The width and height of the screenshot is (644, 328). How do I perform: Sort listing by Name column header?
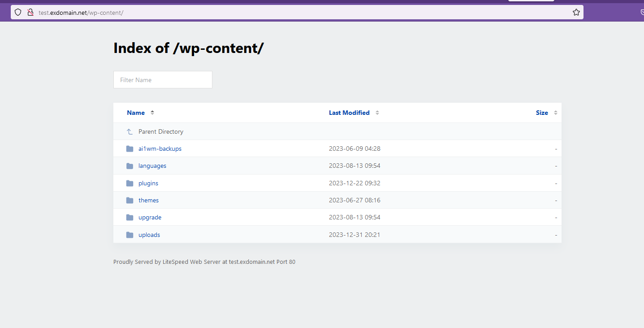coord(136,113)
